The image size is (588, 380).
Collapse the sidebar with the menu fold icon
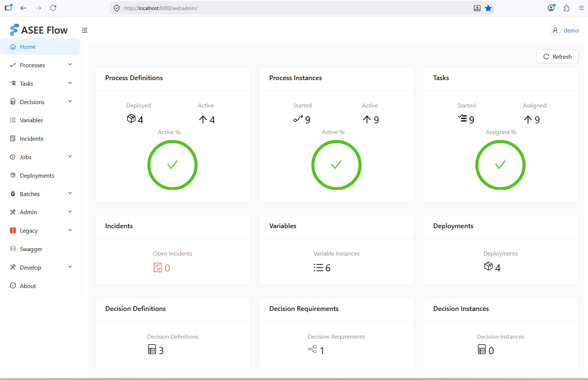click(x=85, y=30)
